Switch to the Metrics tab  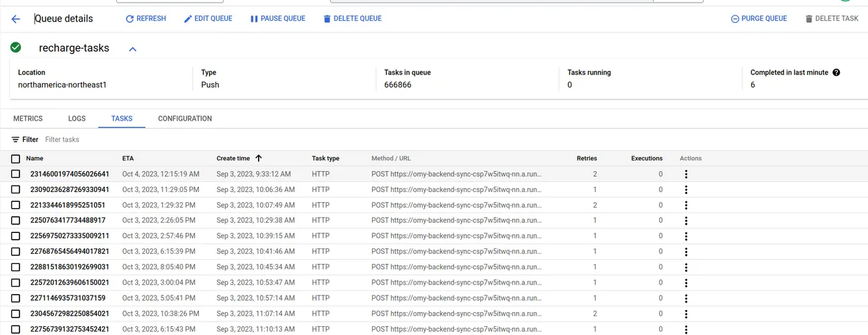tap(28, 119)
